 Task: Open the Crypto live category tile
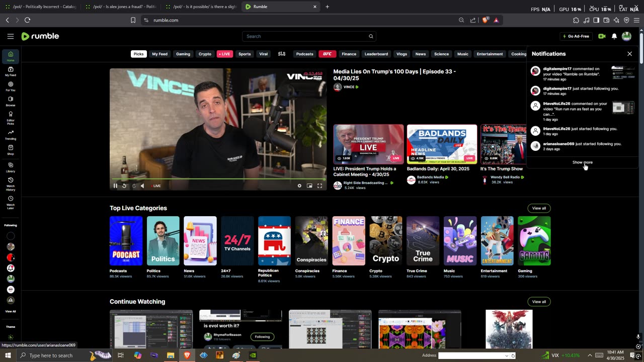pyautogui.click(x=386, y=241)
